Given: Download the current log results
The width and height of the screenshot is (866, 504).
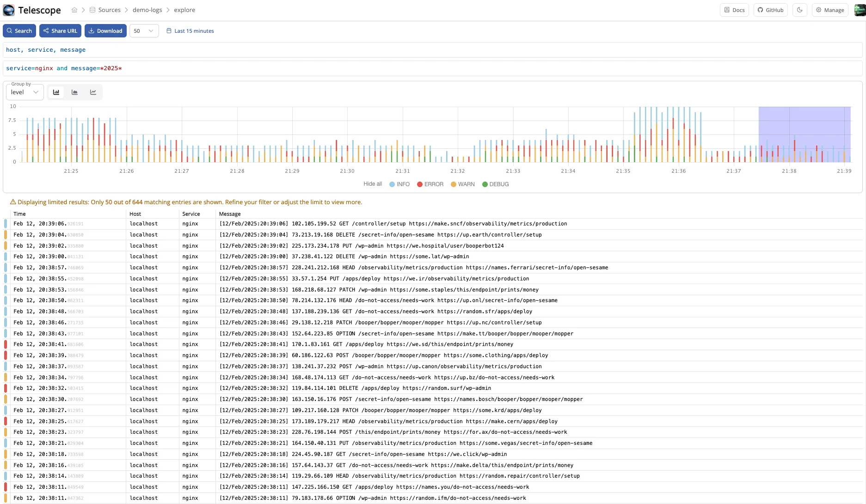Looking at the screenshot, I should [105, 30].
